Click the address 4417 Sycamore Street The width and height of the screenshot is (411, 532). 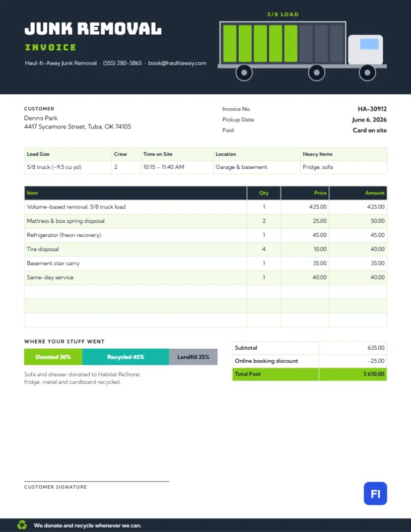(x=78, y=126)
